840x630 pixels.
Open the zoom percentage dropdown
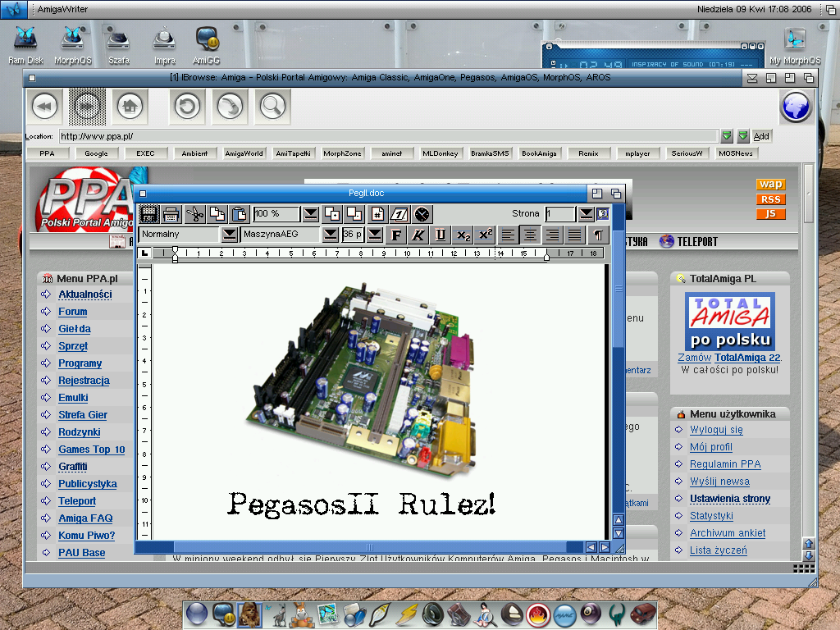tap(310, 214)
